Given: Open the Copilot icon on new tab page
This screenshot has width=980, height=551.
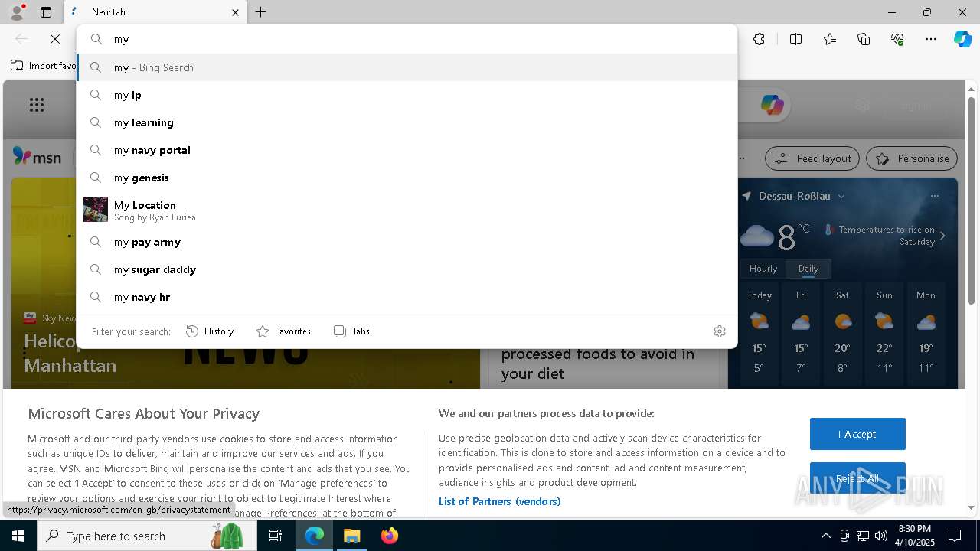Looking at the screenshot, I should tap(772, 105).
